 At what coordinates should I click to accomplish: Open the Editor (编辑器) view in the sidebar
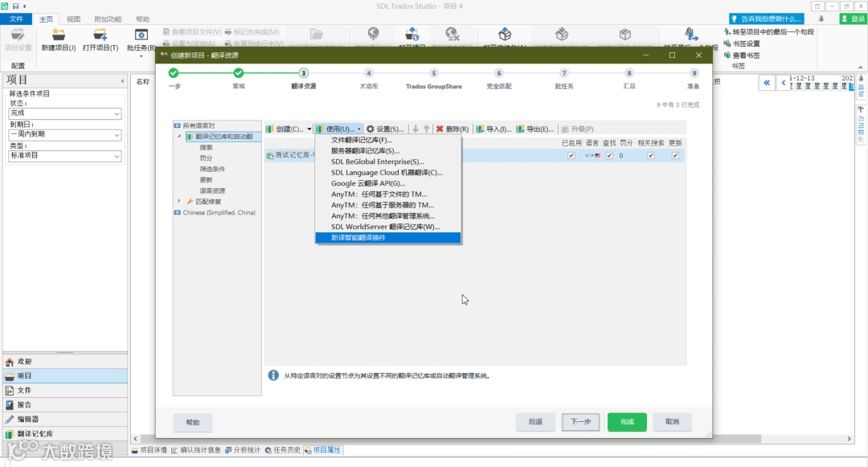(x=65, y=419)
